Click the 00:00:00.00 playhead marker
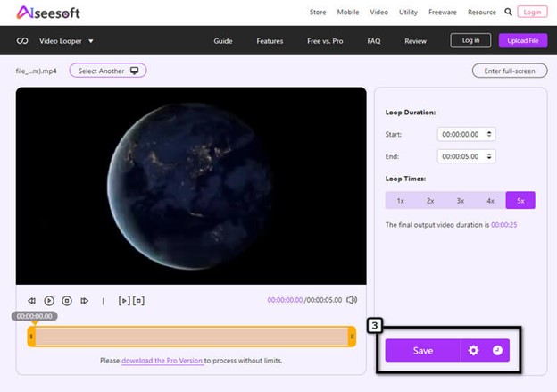Image resolution: width=557 pixels, height=392 pixels. (35, 316)
